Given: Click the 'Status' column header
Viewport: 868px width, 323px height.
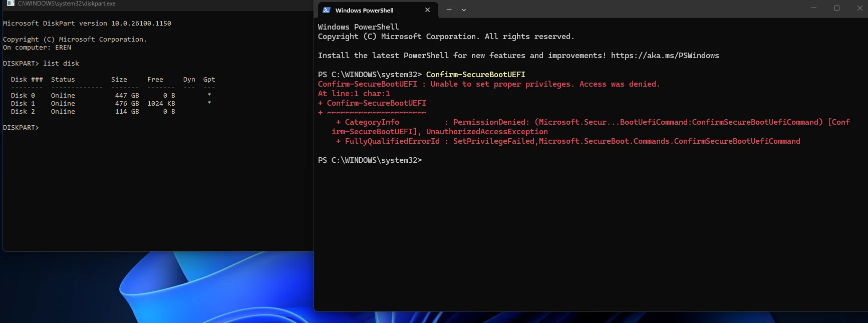Looking at the screenshot, I should [x=63, y=80].
